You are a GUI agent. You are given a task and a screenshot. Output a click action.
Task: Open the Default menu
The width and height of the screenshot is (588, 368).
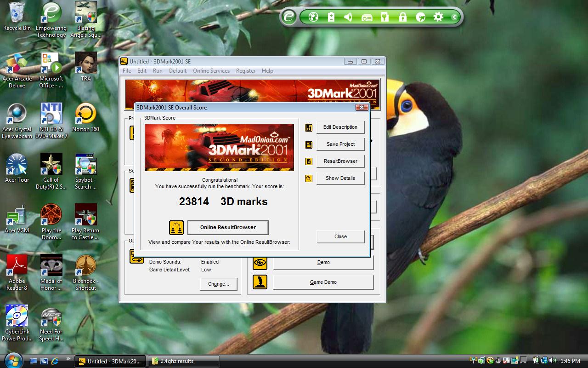[178, 71]
